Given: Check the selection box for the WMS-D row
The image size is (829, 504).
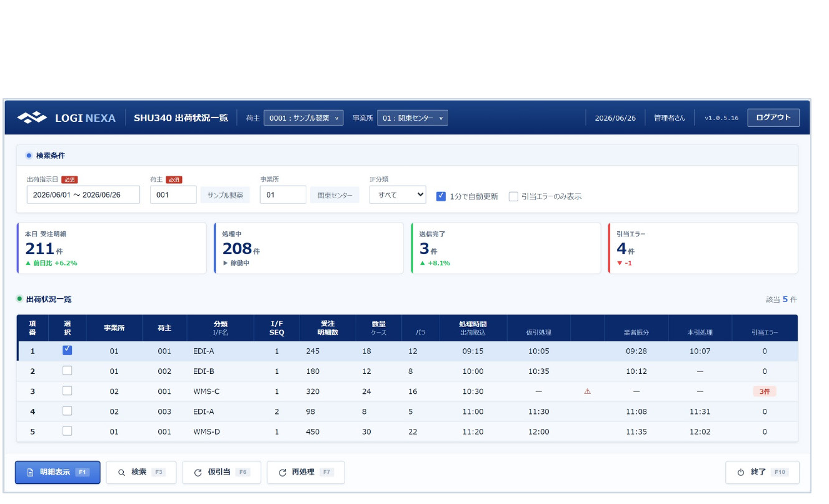Looking at the screenshot, I should click(x=68, y=431).
